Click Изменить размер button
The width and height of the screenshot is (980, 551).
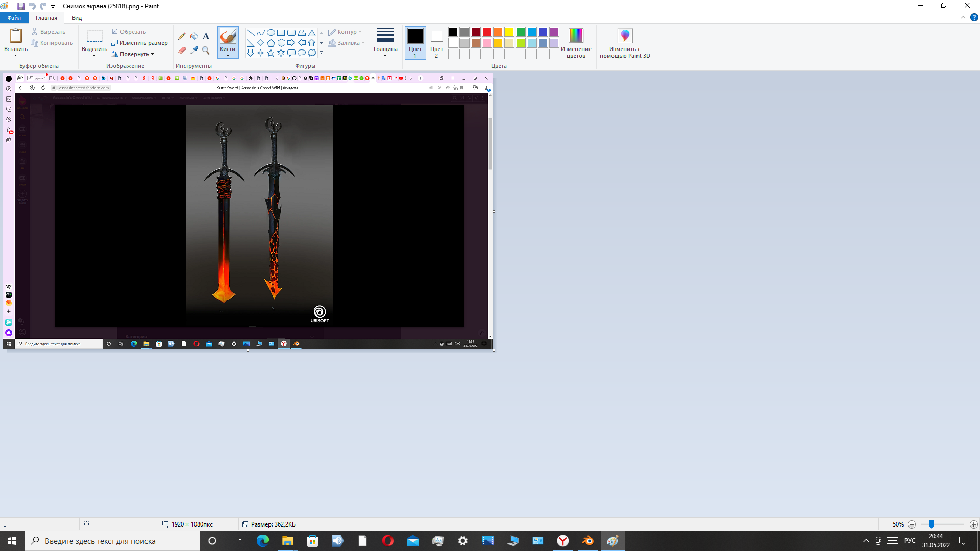(x=140, y=43)
